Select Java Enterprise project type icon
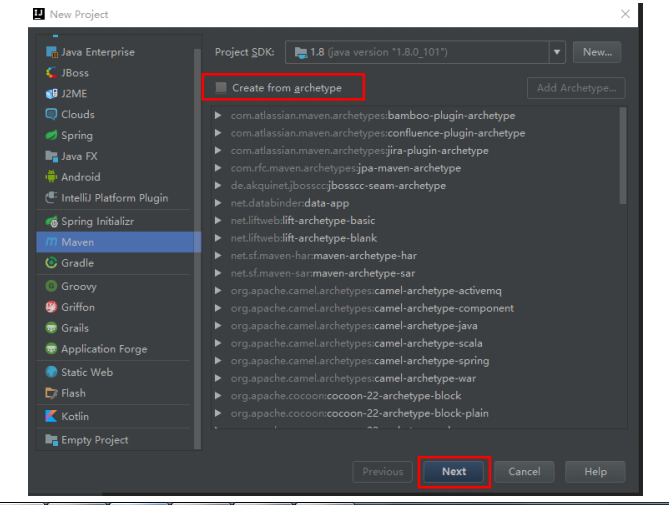This screenshot has width=669, height=505. [x=51, y=52]
